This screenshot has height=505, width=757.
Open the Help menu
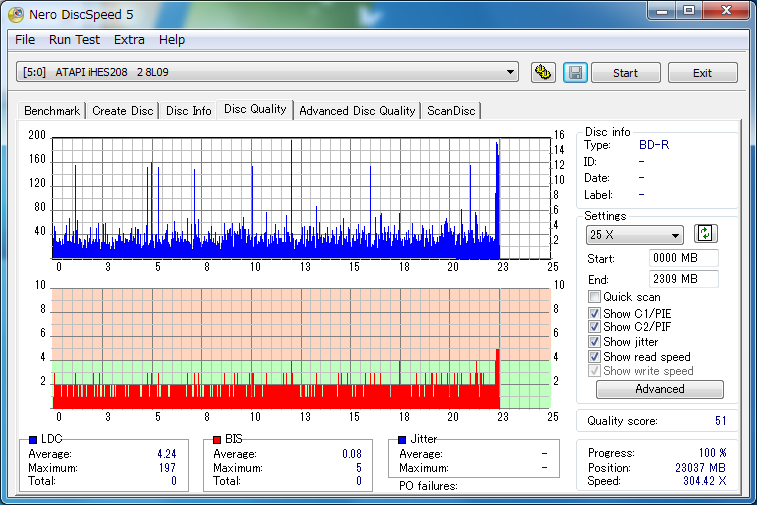point(172,40)
